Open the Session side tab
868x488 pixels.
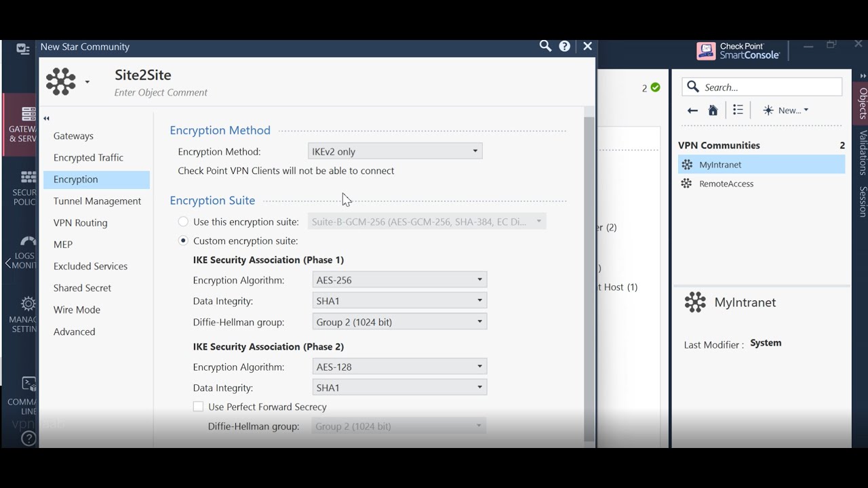[863, 201]
